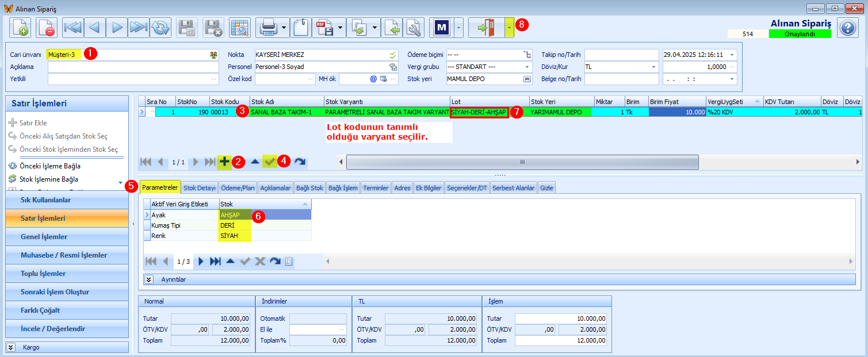Click the copy documents icon with green arrow

[x=359, y=28]
